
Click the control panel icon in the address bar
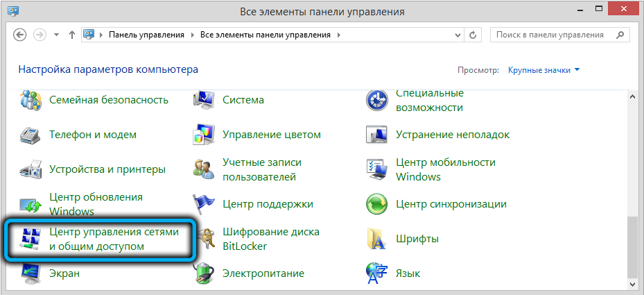point(89,35)
